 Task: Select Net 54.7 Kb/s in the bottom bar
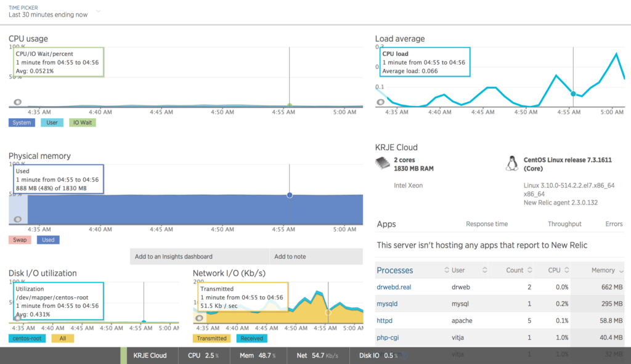pos(317,355)
